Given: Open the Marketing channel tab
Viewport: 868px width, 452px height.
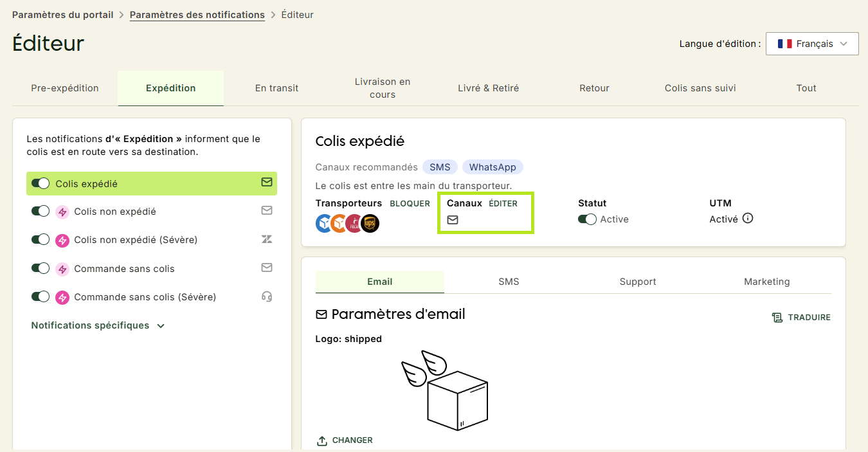Looking at the screenshot, I should [767, 282].
